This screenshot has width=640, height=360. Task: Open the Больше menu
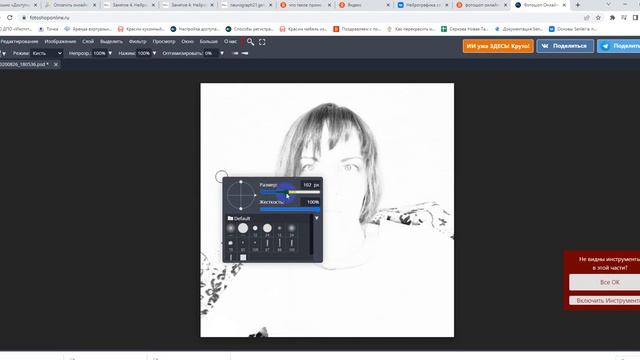[209, 42]
